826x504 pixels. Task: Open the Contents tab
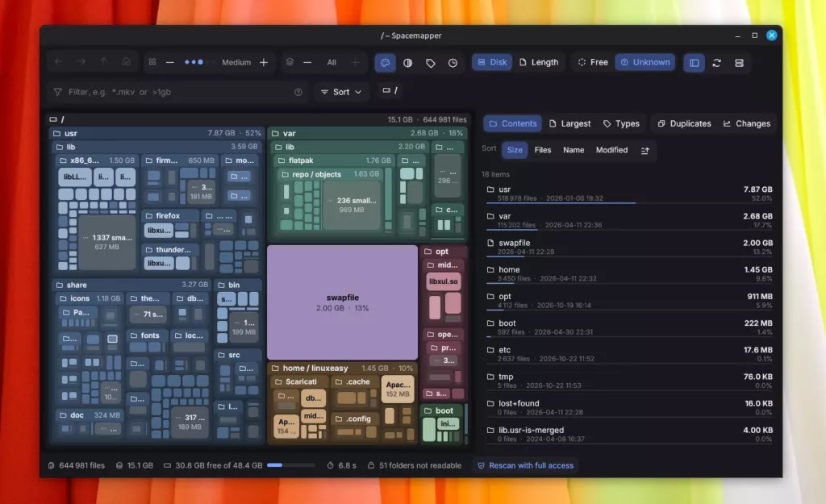[x=512, y=123]
